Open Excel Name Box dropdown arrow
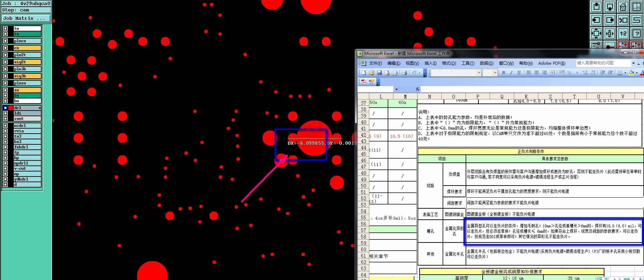 pos(396,89)
